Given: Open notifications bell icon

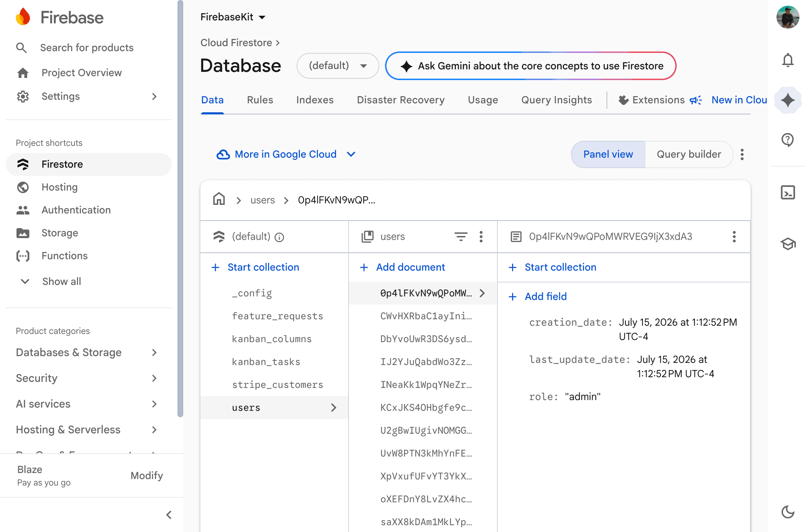Looking at the screenshot, I should click(x=788, y=60).
